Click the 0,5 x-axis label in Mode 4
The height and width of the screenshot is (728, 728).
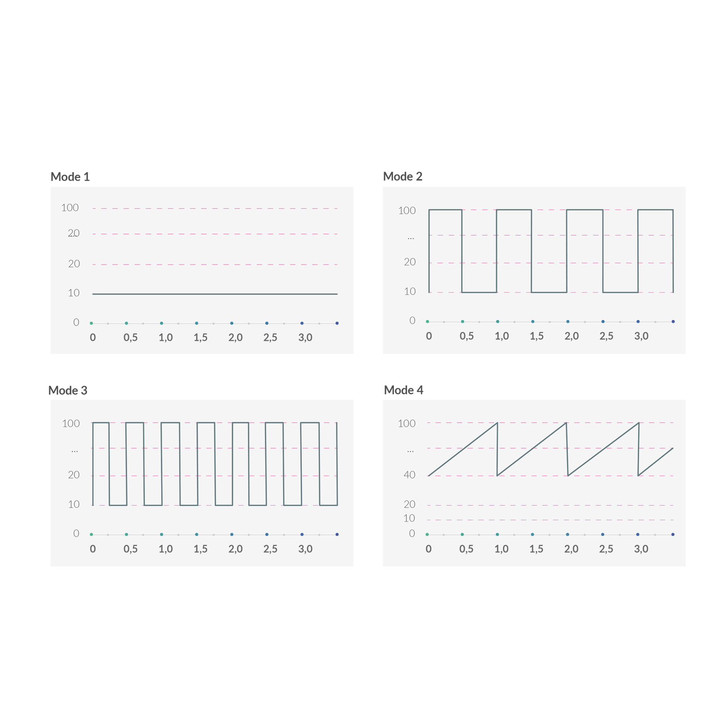click(466, 549)
